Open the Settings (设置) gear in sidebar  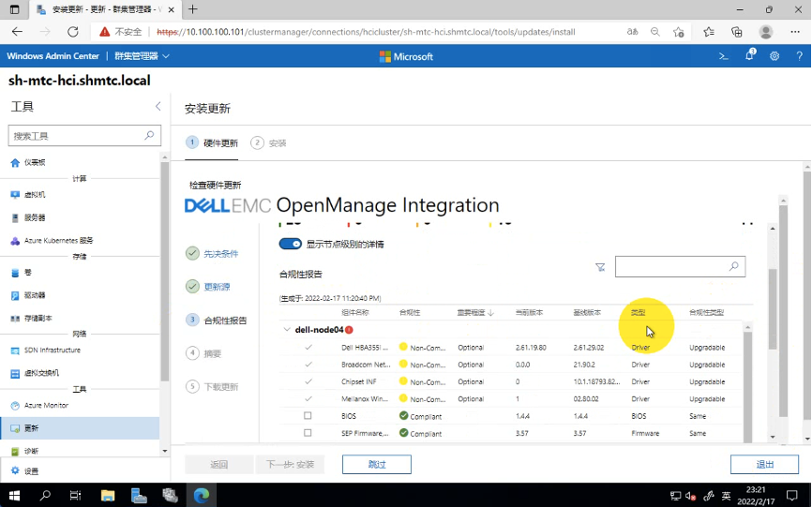(x=15, y=470)
